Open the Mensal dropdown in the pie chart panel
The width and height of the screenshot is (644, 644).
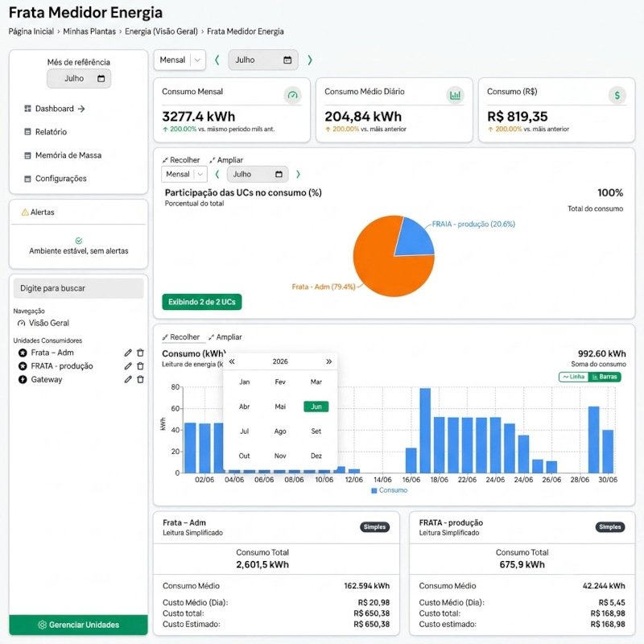coord(184,174)
